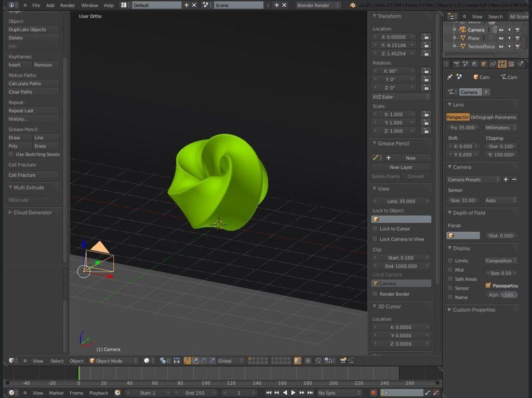This screenshot has width=532, height=398.
Task: Open the Marker menu in timeline
Action: [56, 393]
